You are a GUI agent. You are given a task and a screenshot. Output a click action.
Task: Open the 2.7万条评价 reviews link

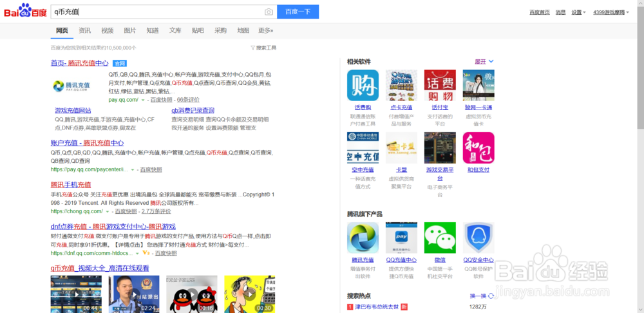(x=156, y=211)
